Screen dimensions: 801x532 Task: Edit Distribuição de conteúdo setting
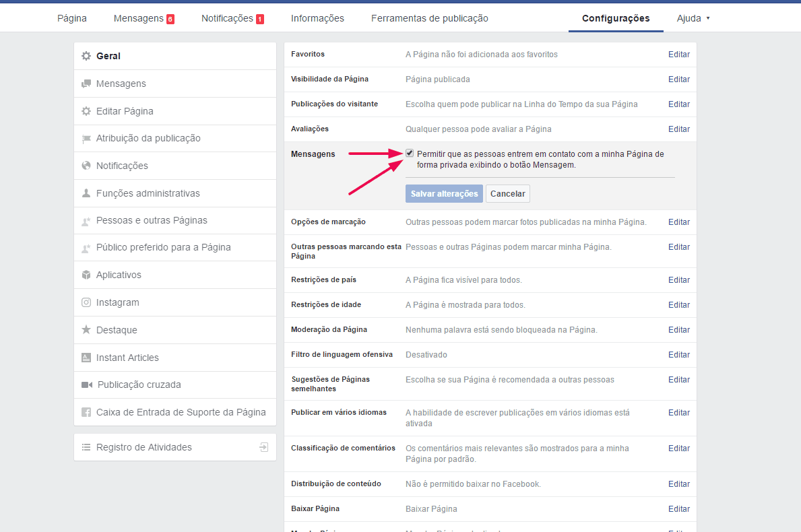point(679,484)
